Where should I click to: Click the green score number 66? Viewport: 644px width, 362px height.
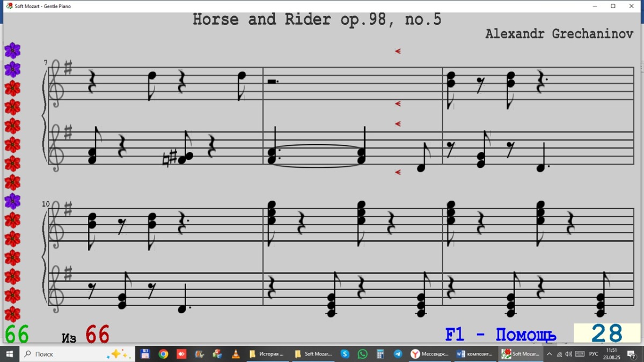click(17, 334)
